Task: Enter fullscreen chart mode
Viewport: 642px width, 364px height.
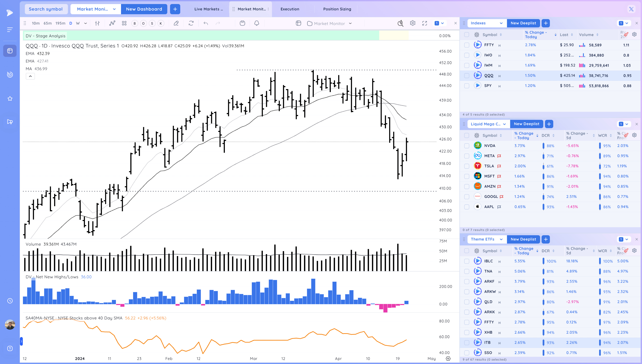Action: click(425, 23)
